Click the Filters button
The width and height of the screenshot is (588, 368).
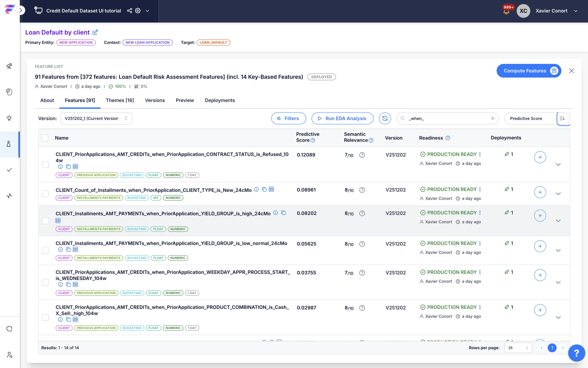pyautogui.click(x=288, y=119)
